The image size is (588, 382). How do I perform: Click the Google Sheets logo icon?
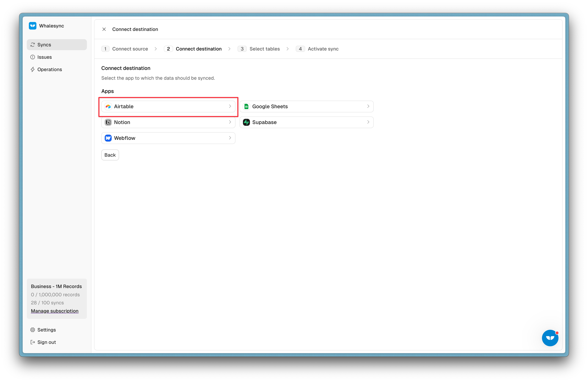(246, 106)
